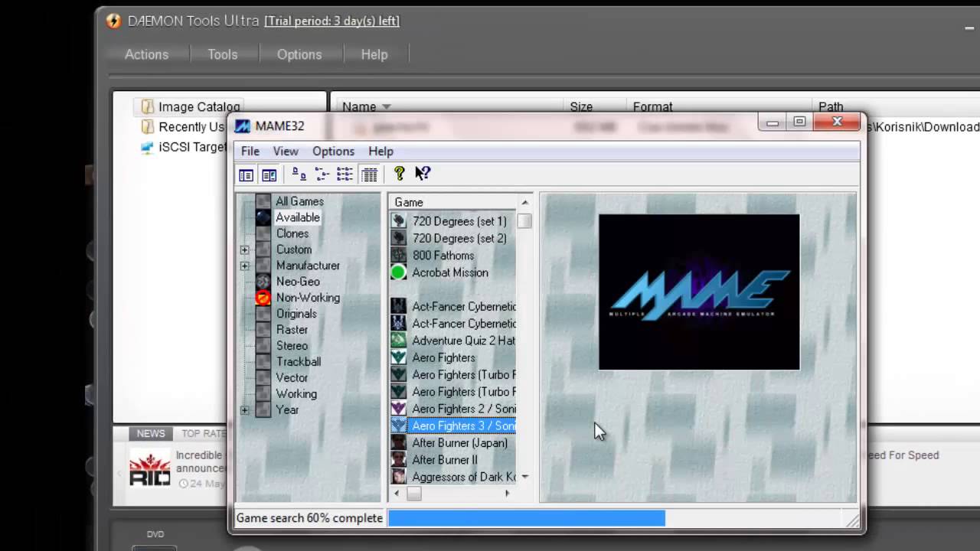Click Format column header in DAEMON Tools

pyautogui.click(x=652, y=107)
